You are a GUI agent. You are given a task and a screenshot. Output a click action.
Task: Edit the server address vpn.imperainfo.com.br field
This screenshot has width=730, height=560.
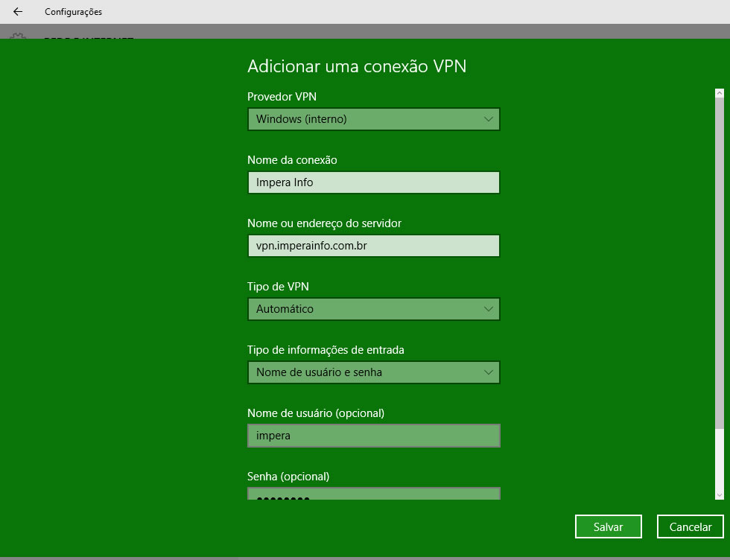(373, 246)
